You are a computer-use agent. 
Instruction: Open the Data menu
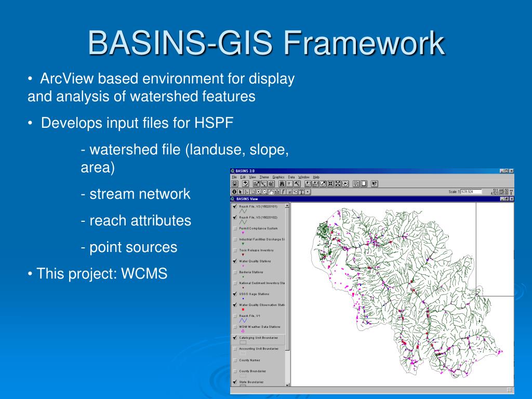(x=291, y=177)
